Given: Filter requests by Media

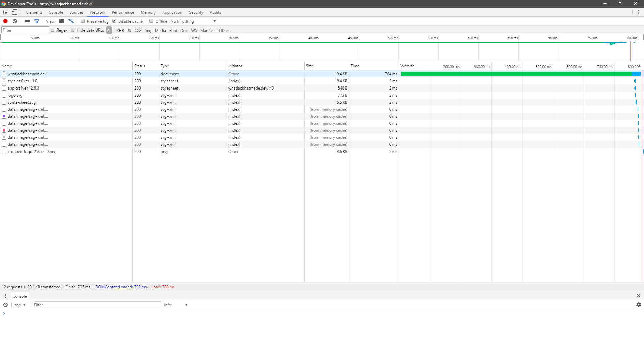Looking at the screenshot, I should 160,30.
